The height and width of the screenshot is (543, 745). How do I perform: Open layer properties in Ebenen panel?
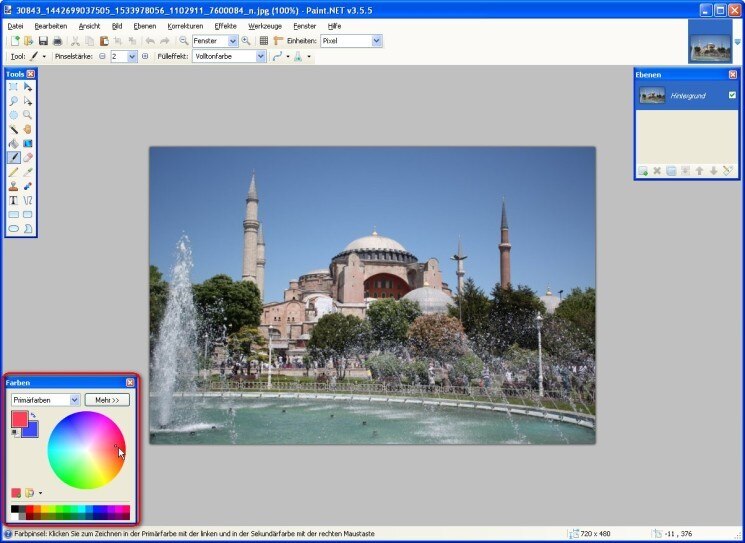pyautogui.click(x=727, y=171)
